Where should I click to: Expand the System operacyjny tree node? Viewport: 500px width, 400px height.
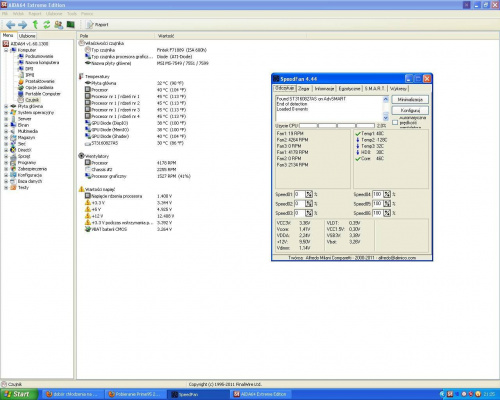click(x=6, y=113)
